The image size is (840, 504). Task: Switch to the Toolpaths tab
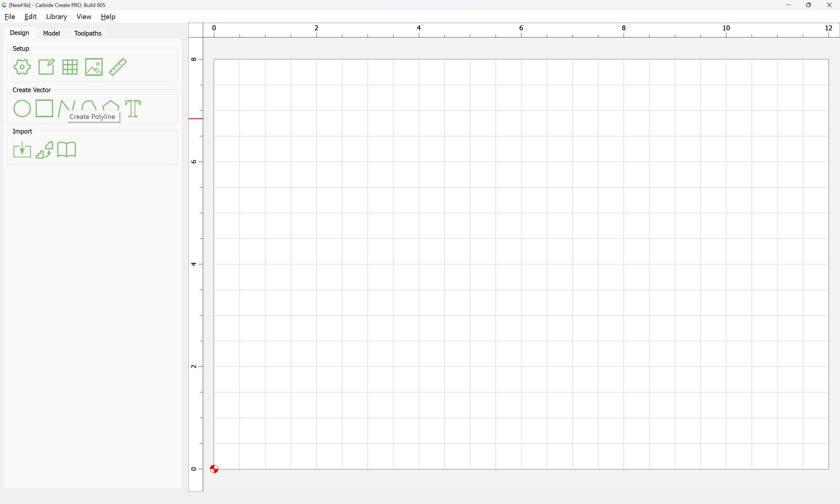(87, 33)
